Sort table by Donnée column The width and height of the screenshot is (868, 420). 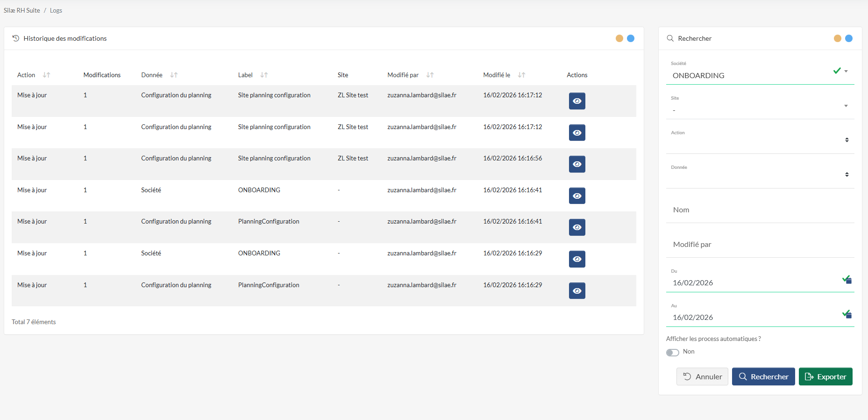[174, 75]
